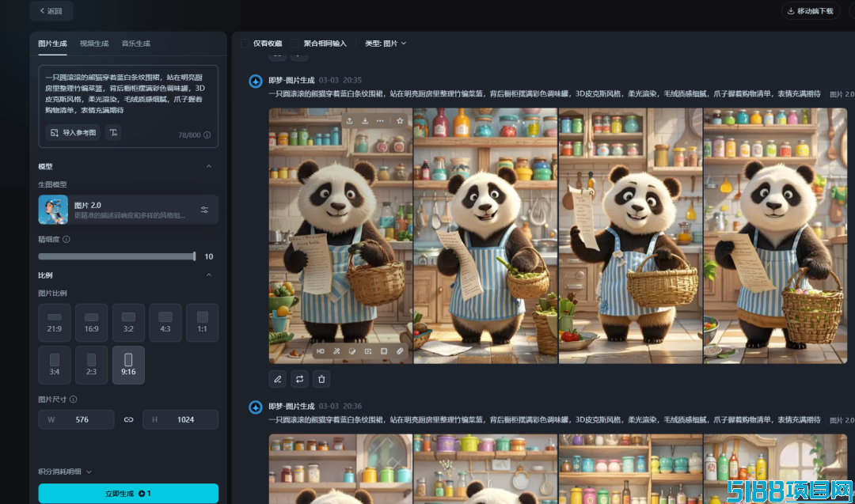This screenshot has width=855, height=504.
Task: Click the magic wand retouch icon
Action: (x=336, y=351)
